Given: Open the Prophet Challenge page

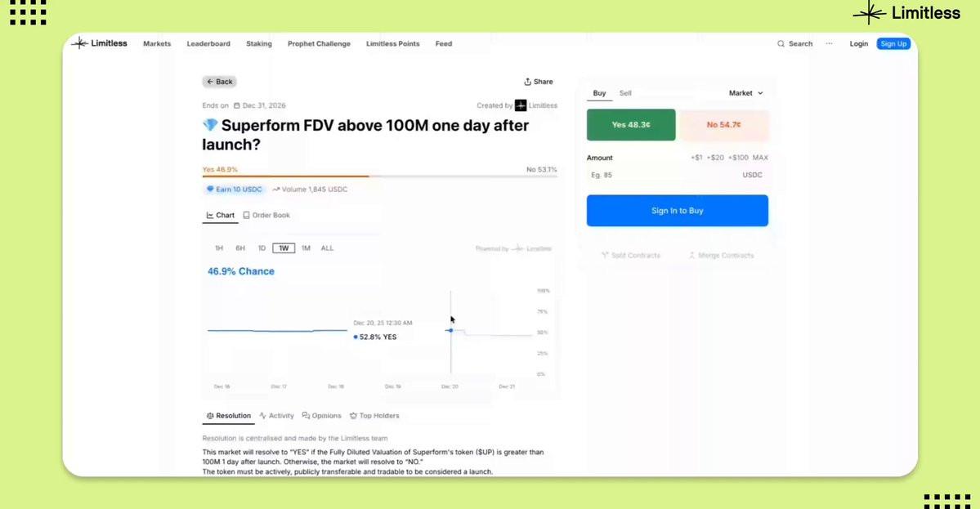Looking at the screenshot, I should coord(319,44).
